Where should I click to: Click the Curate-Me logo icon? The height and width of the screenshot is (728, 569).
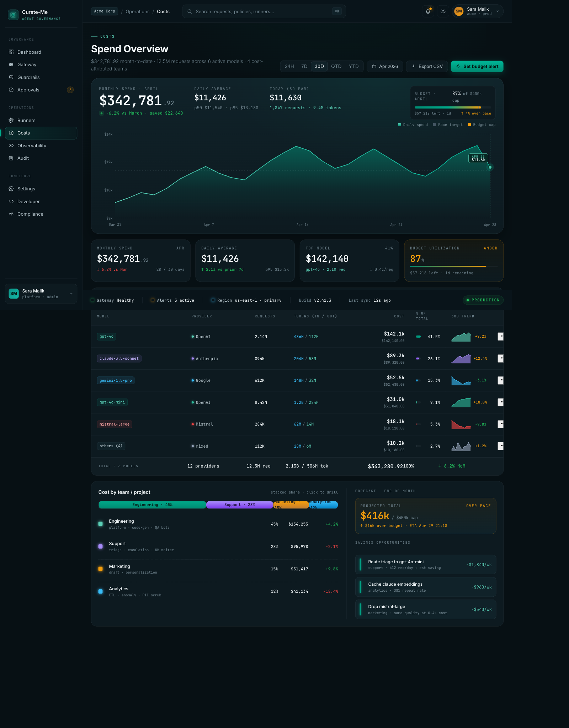point(13,15)
